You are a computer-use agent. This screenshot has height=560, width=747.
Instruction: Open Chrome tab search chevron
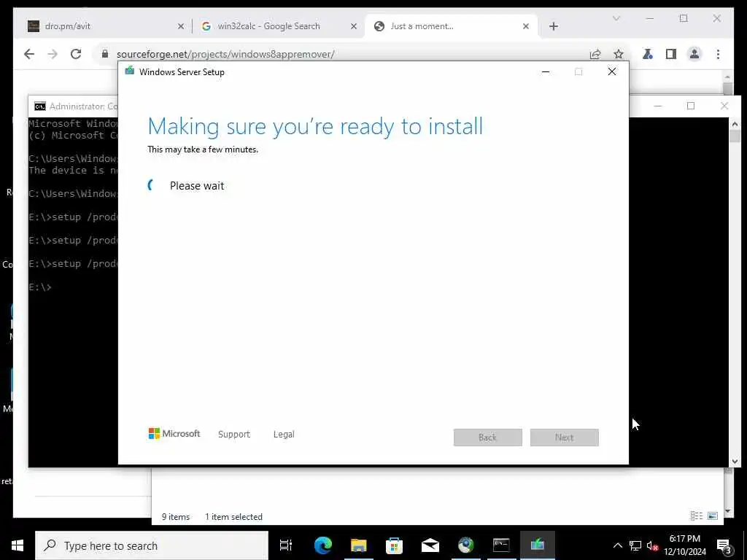pos(616,18)
